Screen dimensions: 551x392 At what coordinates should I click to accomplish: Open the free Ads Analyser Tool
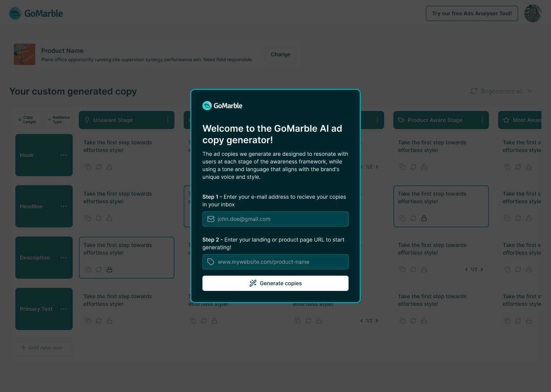tap(472, 13)
